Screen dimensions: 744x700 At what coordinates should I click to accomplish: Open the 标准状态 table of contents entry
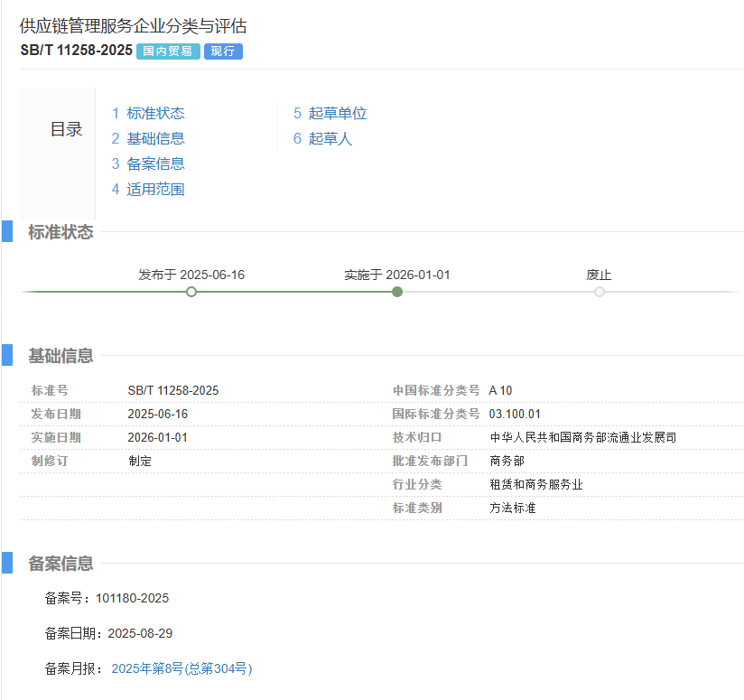(x=153, y=113)
